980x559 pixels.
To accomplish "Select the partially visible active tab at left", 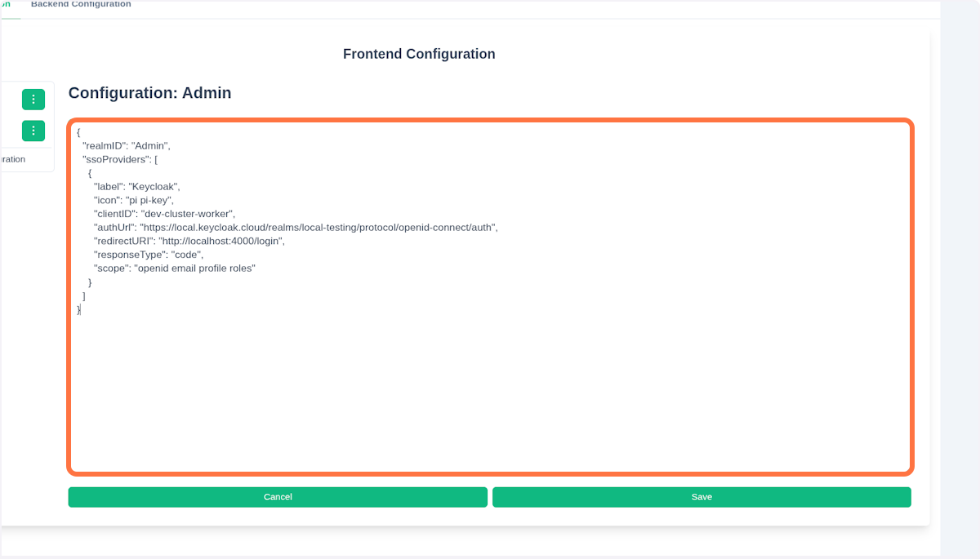I will (6, 5).
